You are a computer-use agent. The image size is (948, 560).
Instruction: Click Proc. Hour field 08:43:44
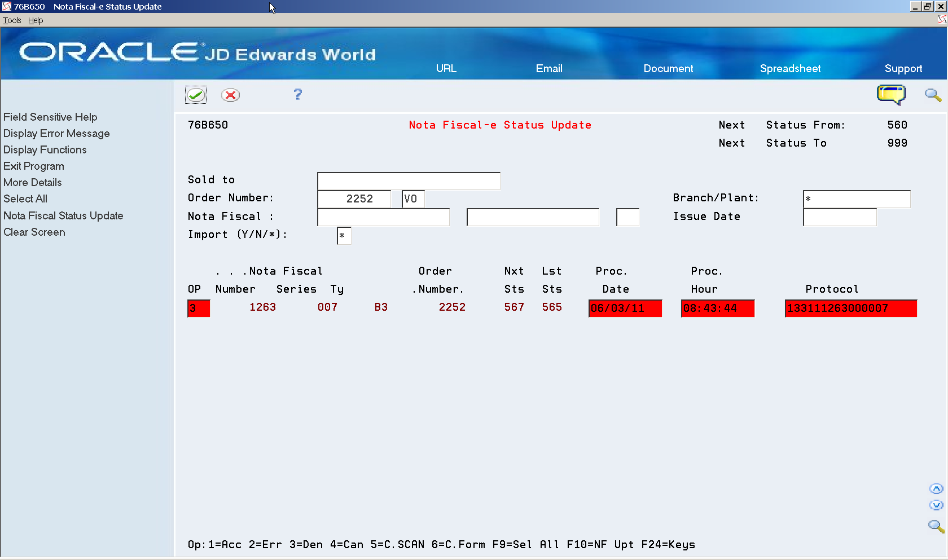coord(718,308)
